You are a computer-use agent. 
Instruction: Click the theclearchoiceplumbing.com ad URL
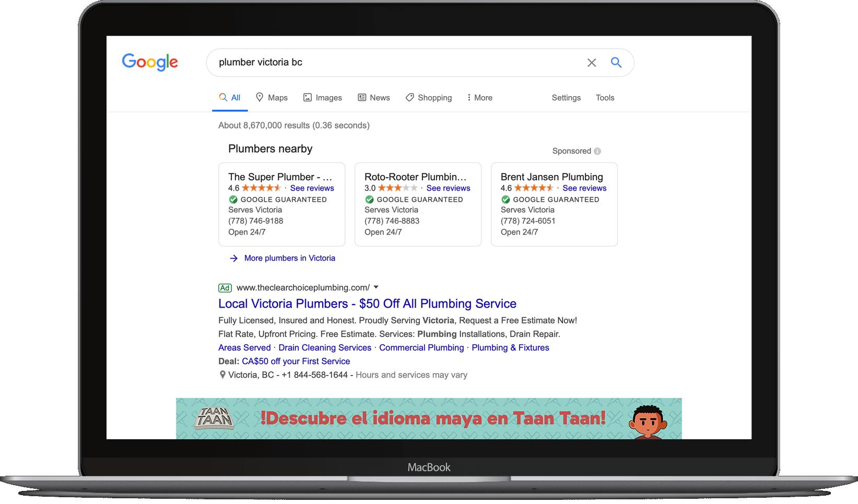[x=303, y=288]
